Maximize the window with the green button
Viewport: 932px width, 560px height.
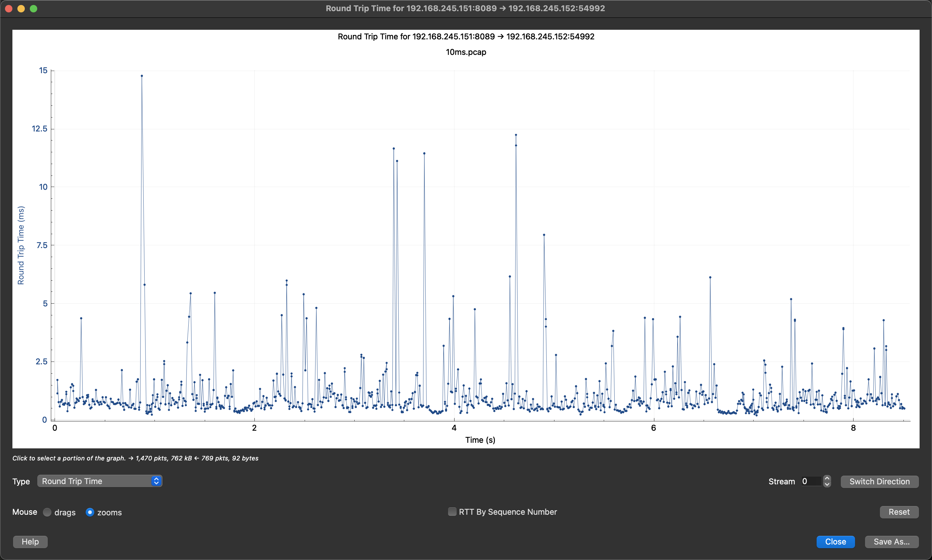click(34, 8)
